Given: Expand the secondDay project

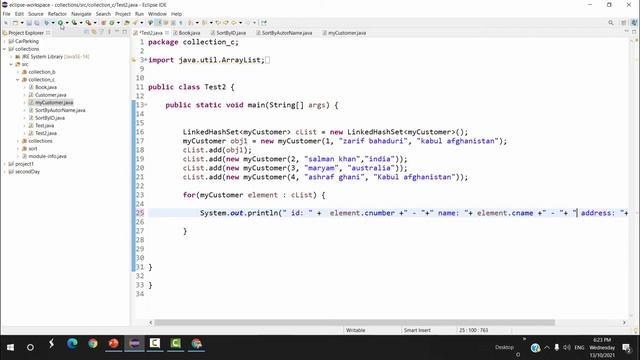Looking at the screenshot, I should coord(4,172).
